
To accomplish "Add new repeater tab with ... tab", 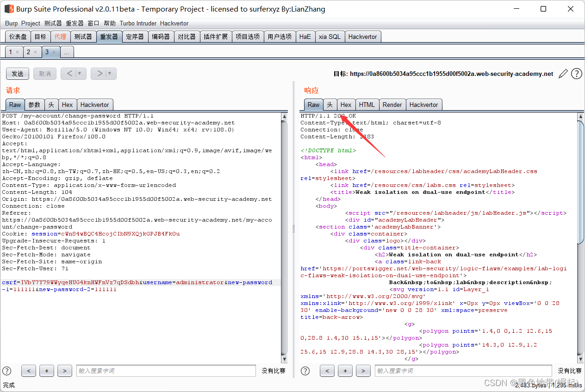I will click(x=67, y=52).
